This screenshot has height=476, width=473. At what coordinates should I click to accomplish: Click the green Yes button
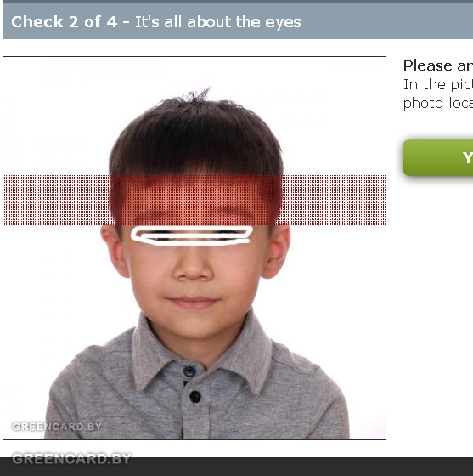[438, 157]
